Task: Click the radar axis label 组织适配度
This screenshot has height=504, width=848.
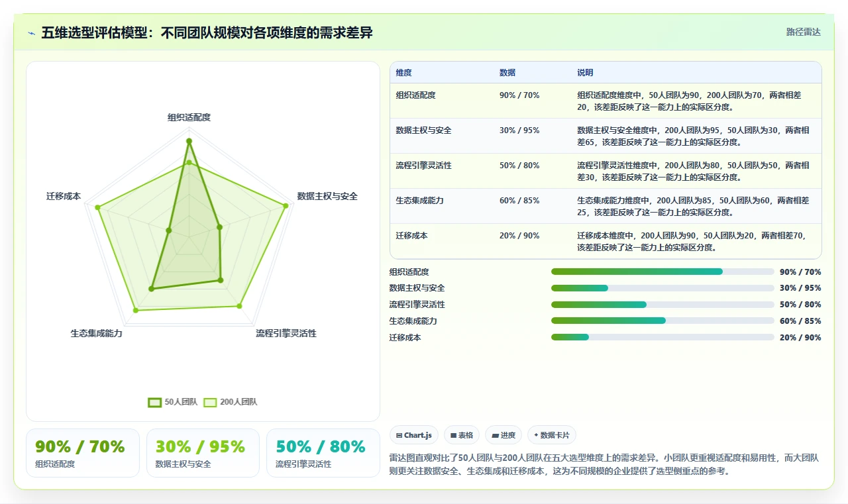Action: 189,117
